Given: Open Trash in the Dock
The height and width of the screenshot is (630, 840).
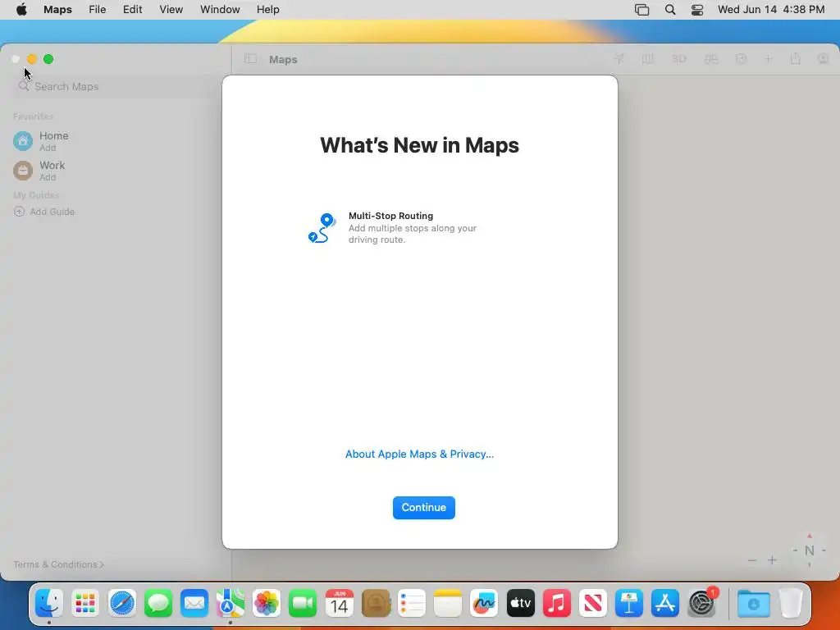Looking at the screenshot, I should (x=791, y=604).
